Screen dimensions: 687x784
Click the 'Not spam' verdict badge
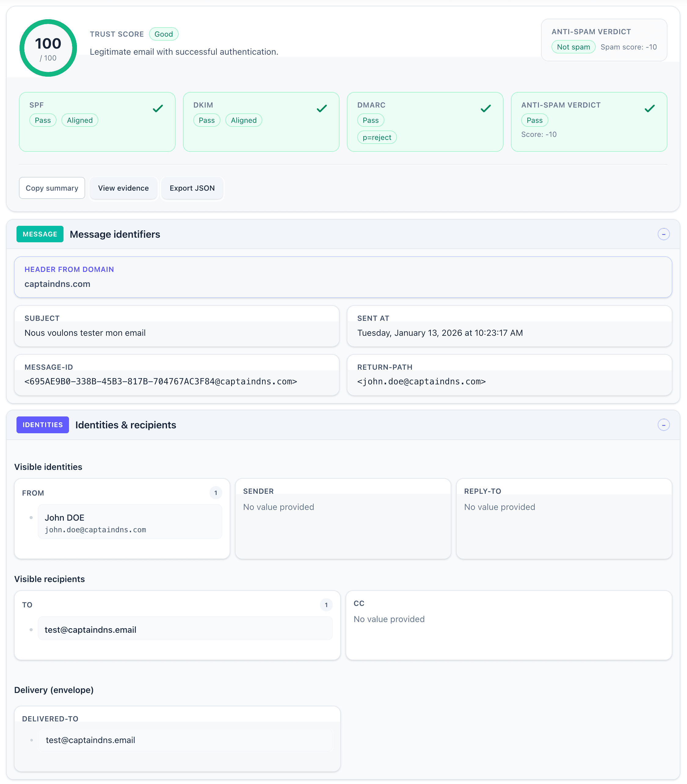pos(573,47)
